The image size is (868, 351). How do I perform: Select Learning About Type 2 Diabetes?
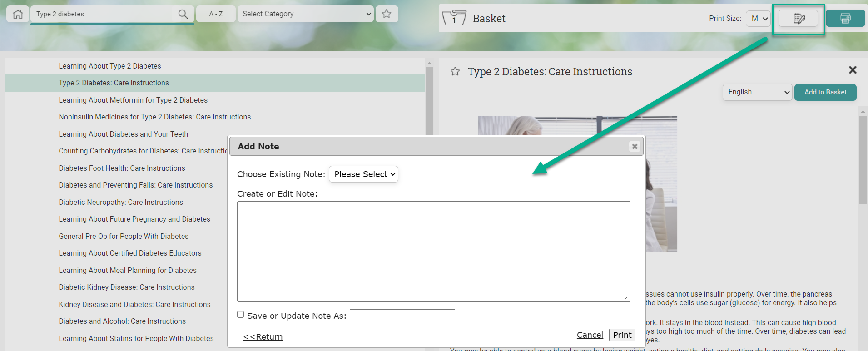(x=109, y=66)
